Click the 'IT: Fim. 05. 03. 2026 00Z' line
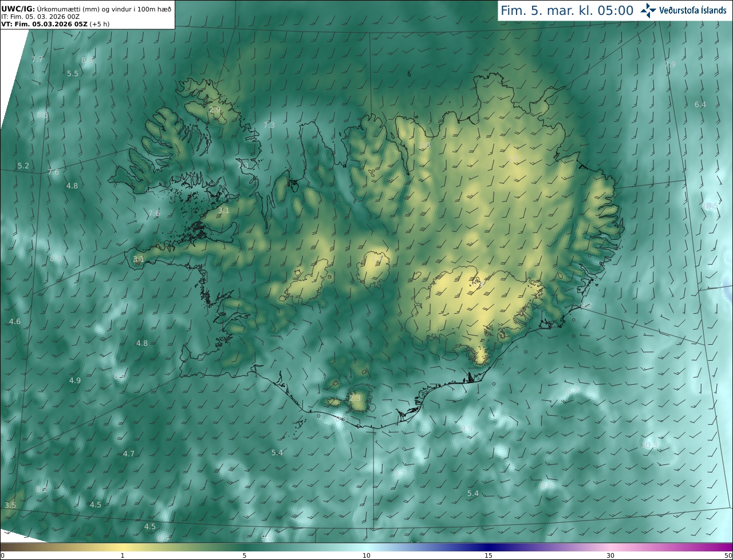 40,17
